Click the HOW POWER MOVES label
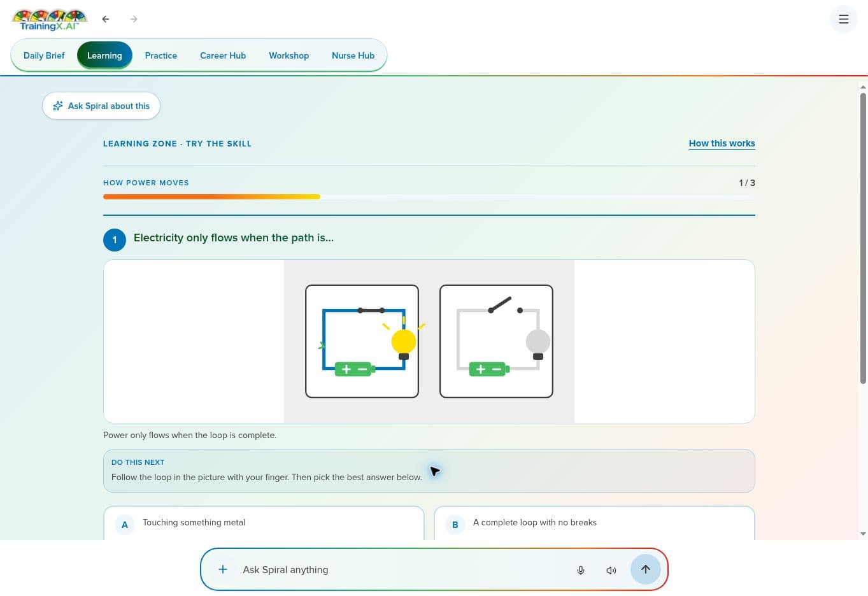This screenshot has width=868, height=596. tap(146, 183)
